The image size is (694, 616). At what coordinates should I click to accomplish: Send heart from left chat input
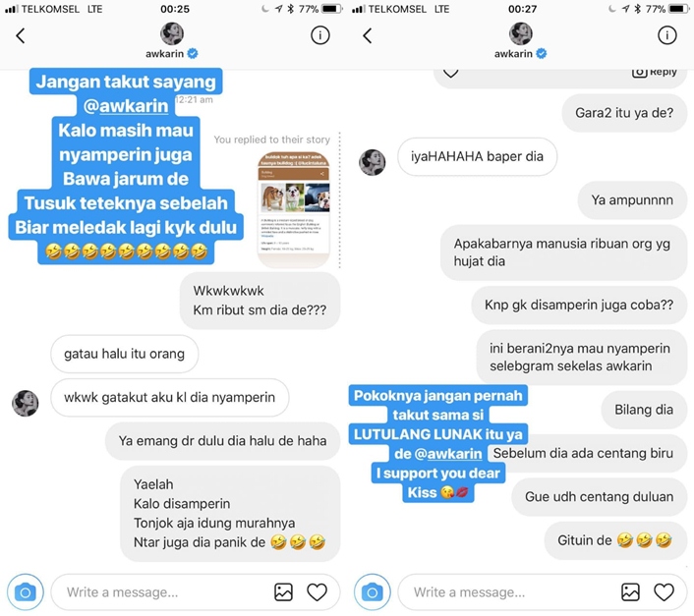pyautogui.click(x=317, y=592)
